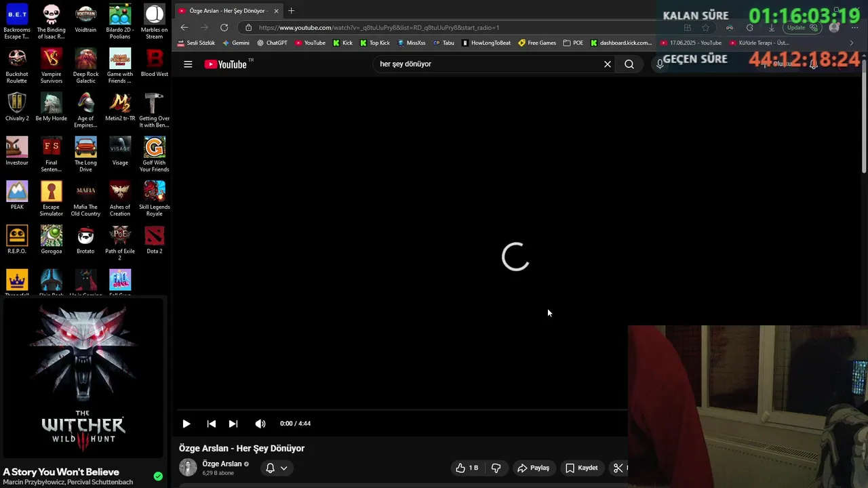Image resolution: width=868 pixels, height=488 pixels.
Task: Select the Deep Rock Galactic desktop icon
Action: 85,66
